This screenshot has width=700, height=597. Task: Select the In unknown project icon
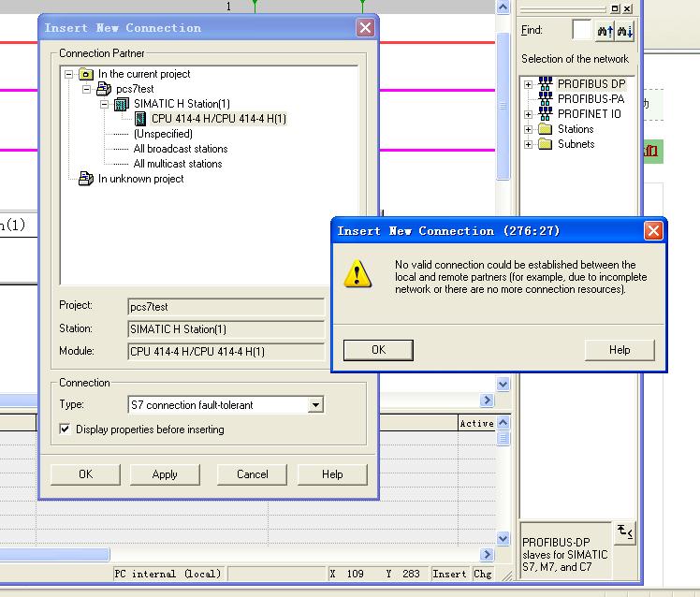pyautogui.click(x=86, y=179)
